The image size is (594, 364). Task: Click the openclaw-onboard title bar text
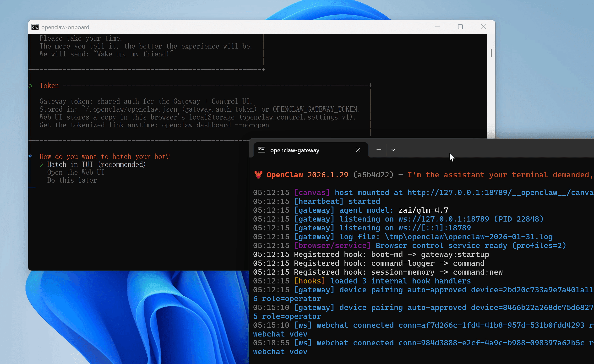coord(65,27)
